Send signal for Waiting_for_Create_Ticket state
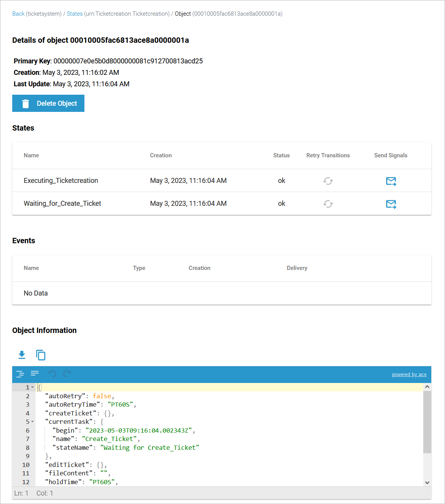The width and height of the screenshot is (445, 504). tap(391, 204)
